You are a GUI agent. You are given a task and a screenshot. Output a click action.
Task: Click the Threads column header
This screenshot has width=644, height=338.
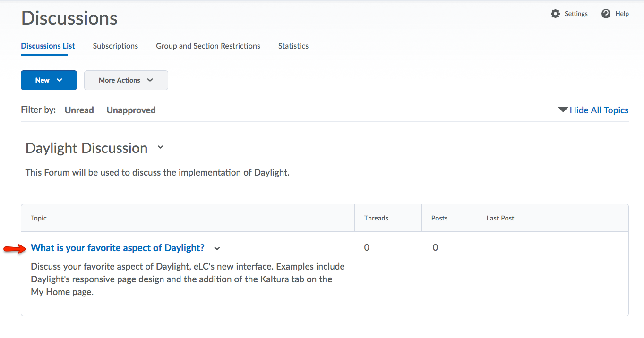(376, 218)
